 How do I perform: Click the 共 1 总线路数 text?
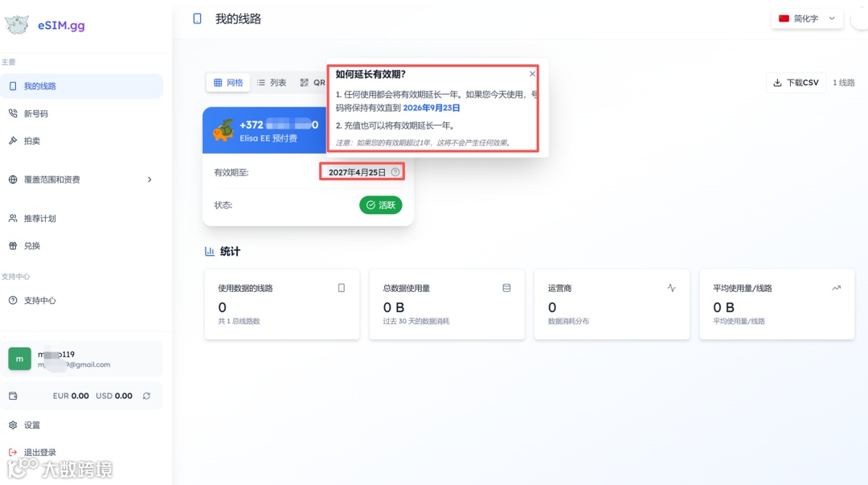pos(239,321)
